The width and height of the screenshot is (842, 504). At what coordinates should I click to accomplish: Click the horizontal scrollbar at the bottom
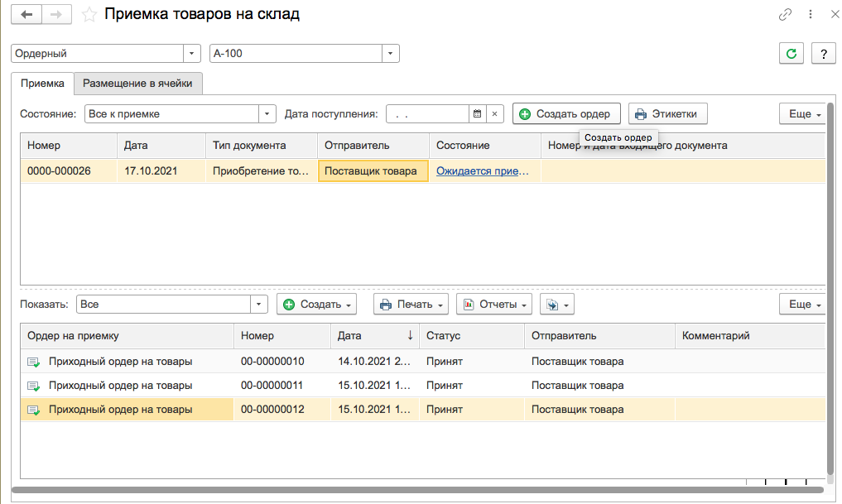click(418, 489)
